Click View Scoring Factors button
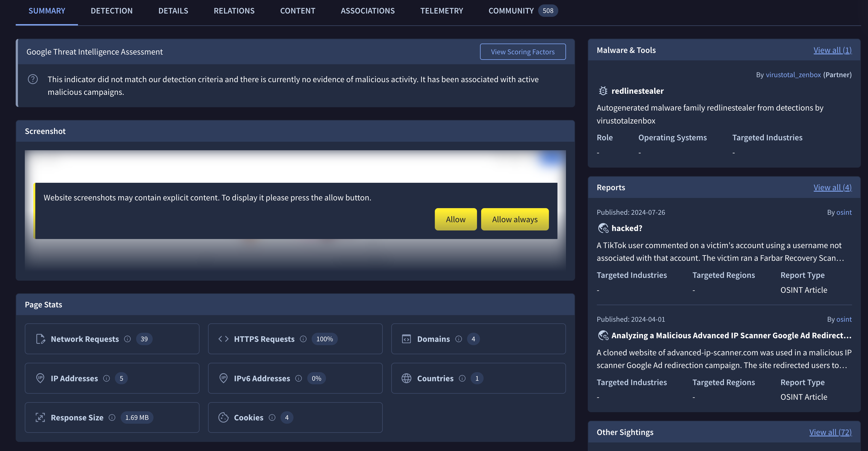The image size is (868, 451). (523, 52)
